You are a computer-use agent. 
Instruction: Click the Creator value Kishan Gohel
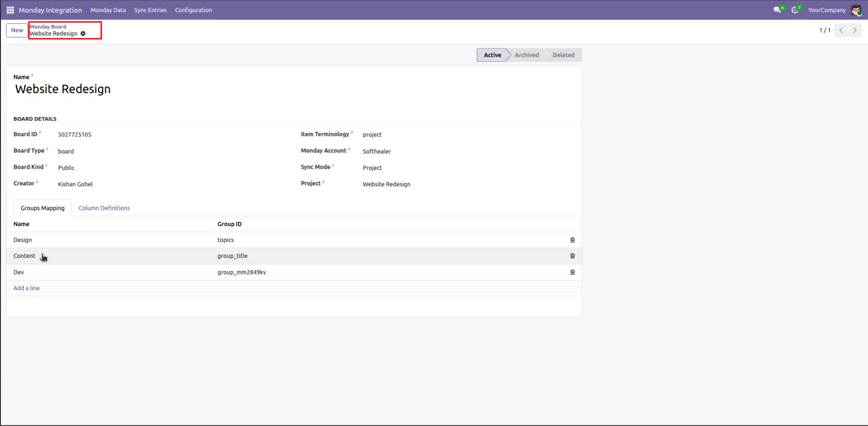pos(76,184)
